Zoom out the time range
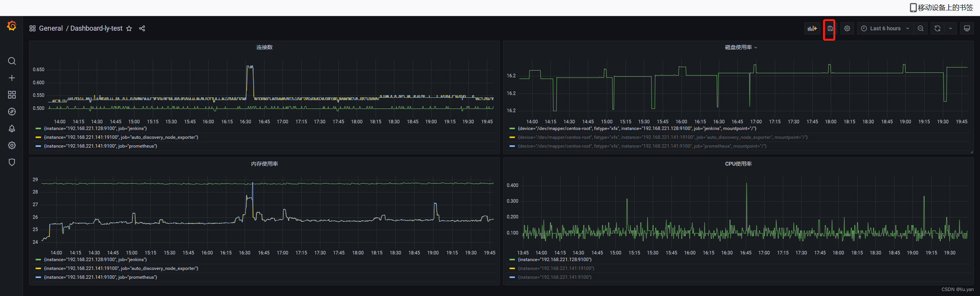Screen dimensions: 980x296 click(x=921, y=28)
